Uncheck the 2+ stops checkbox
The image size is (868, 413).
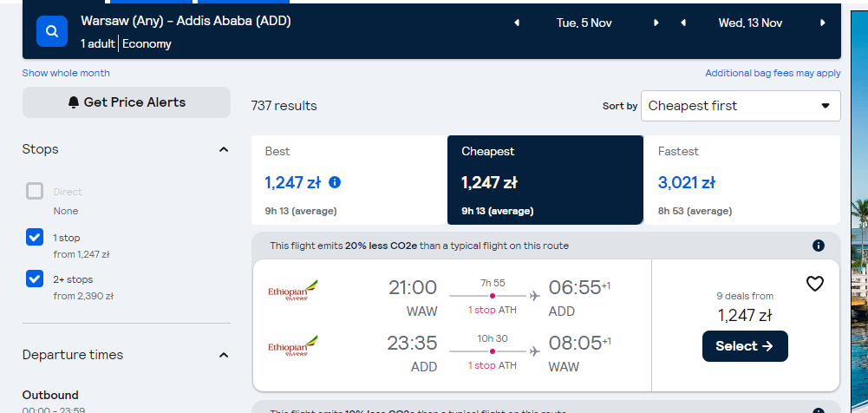click(35, 279)
